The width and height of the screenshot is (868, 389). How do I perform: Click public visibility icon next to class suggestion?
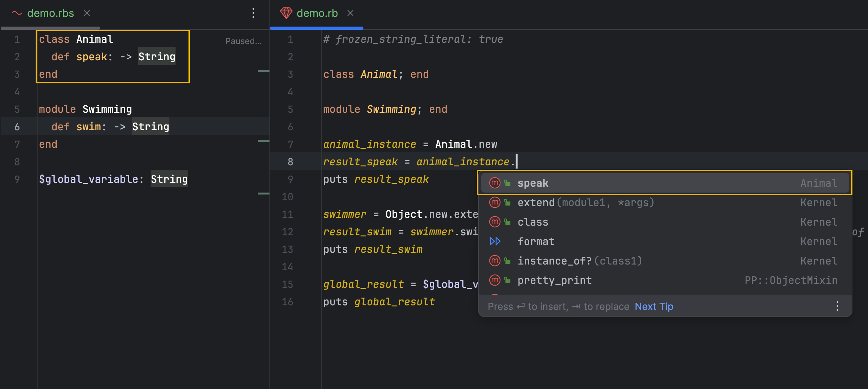pyautogui.click(x=507, y=222)
